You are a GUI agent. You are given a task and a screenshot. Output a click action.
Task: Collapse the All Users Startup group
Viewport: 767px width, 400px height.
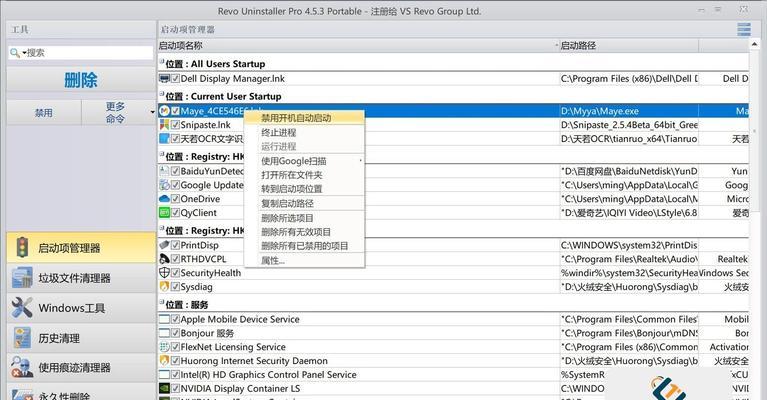tap(161, 62)
